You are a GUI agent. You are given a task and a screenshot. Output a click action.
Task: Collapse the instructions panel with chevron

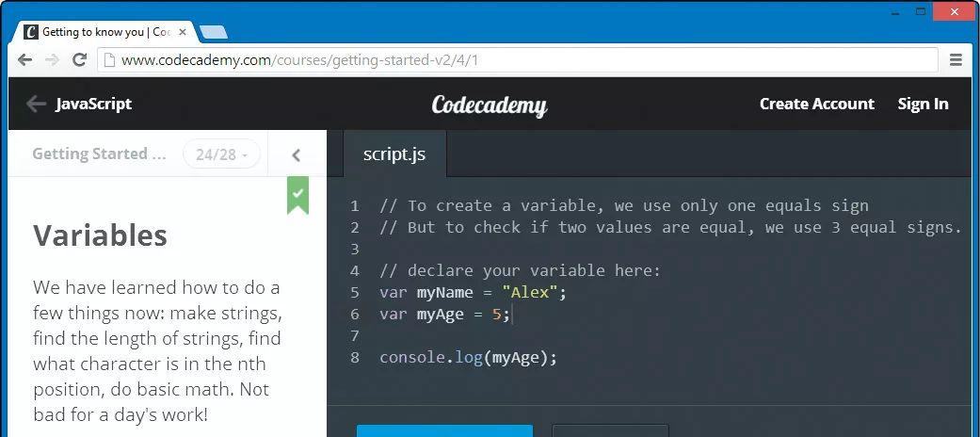pyautogui.click(x=297, y=155)
